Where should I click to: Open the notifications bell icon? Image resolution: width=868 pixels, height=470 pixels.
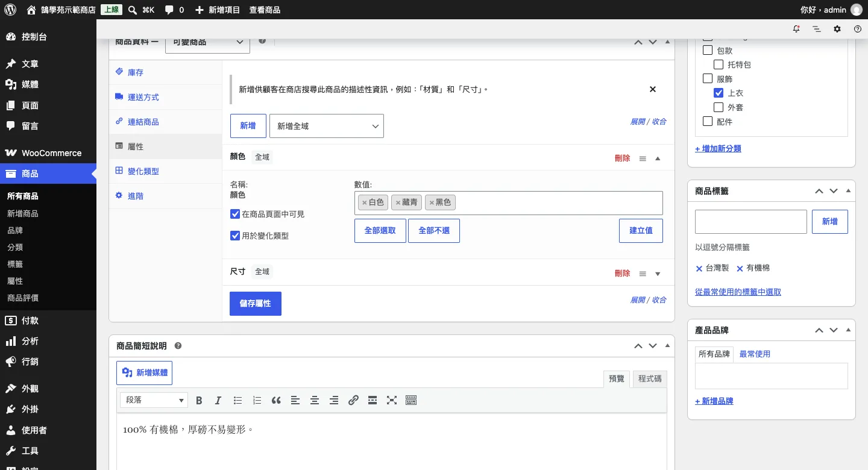coord(796,29)
